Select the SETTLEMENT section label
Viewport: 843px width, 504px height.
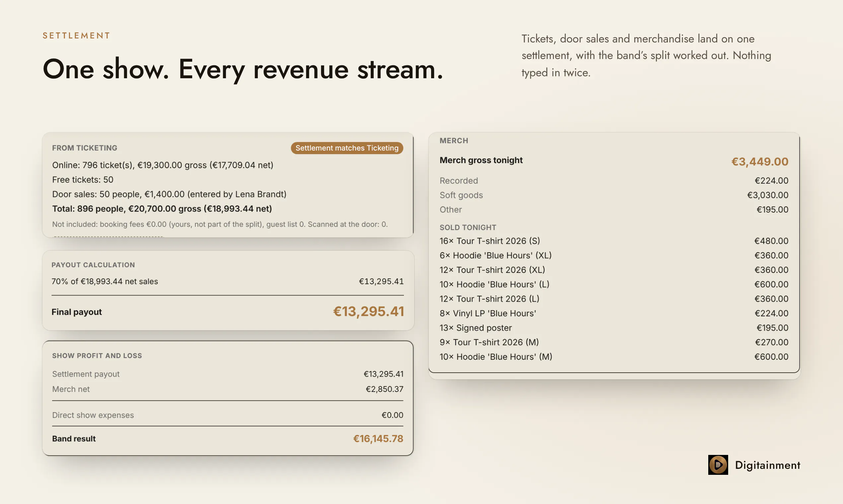[x=76, y=35]
